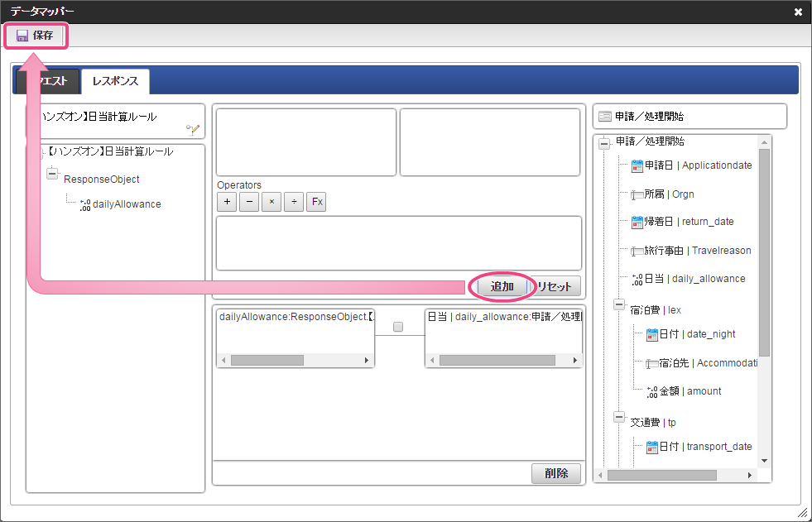This screenshot has width=812, height=522.
Task: Click dailyAllowance mapping box horizontal scrollbar
Action: 267,360
